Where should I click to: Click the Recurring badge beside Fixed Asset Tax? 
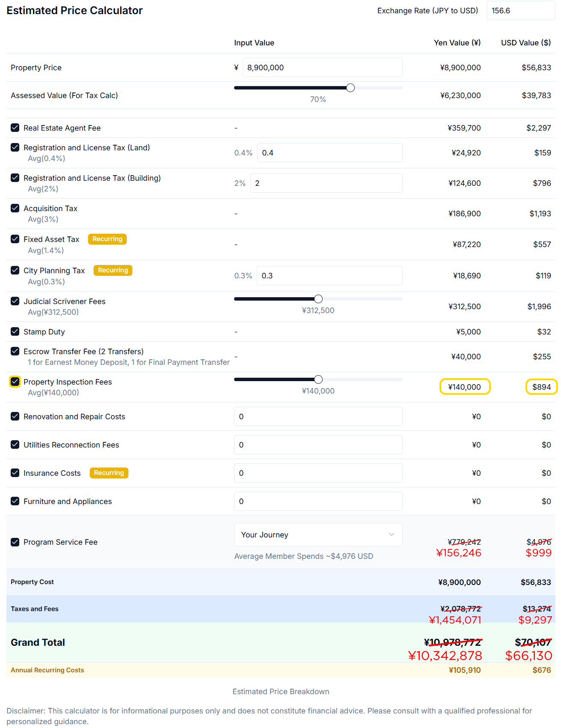pos(107,239)
